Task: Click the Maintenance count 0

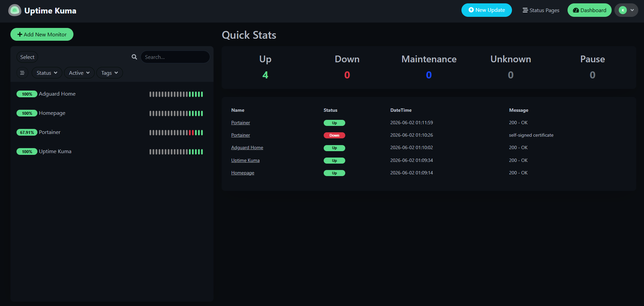Action: [429, 75]
